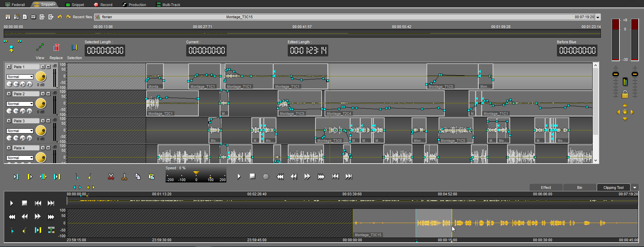Click the Paste clipboard icon in edit toolbar

[x=151, y=176]
